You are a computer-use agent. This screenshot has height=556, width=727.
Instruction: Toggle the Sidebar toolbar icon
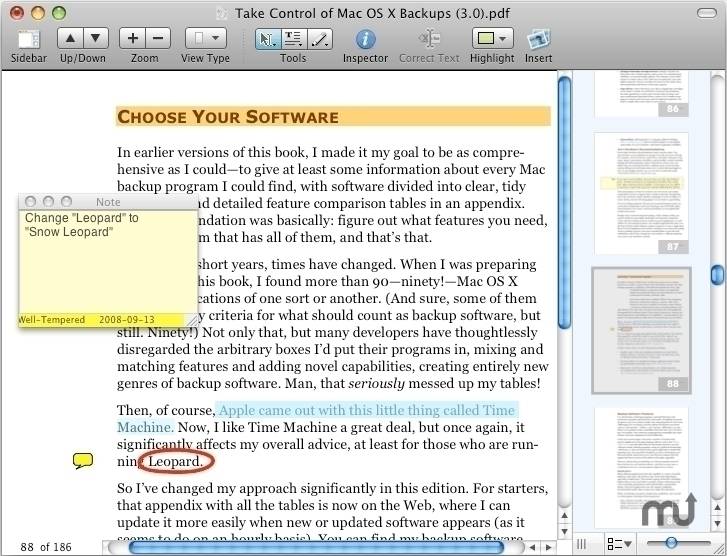[x=29, y=39]
